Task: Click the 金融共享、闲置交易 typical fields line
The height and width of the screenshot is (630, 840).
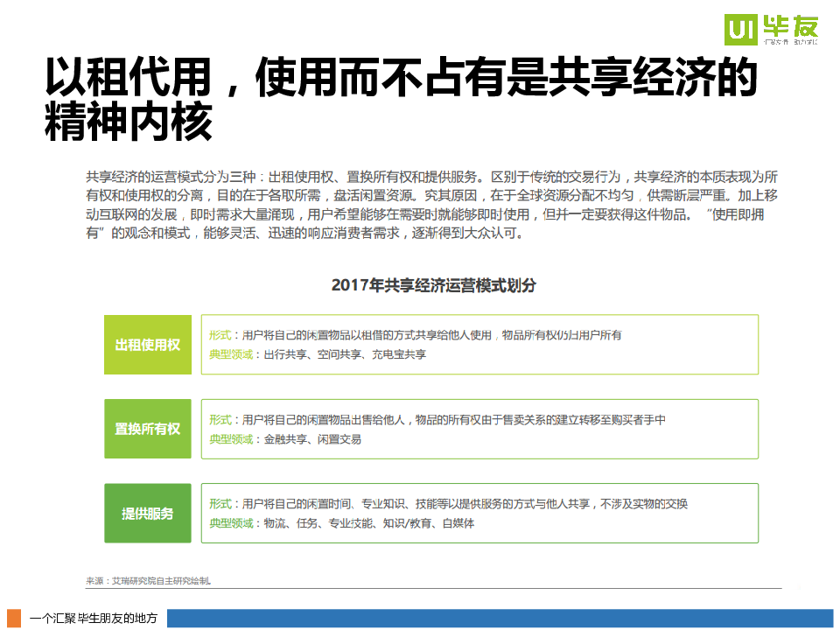Action: [285, 439]
